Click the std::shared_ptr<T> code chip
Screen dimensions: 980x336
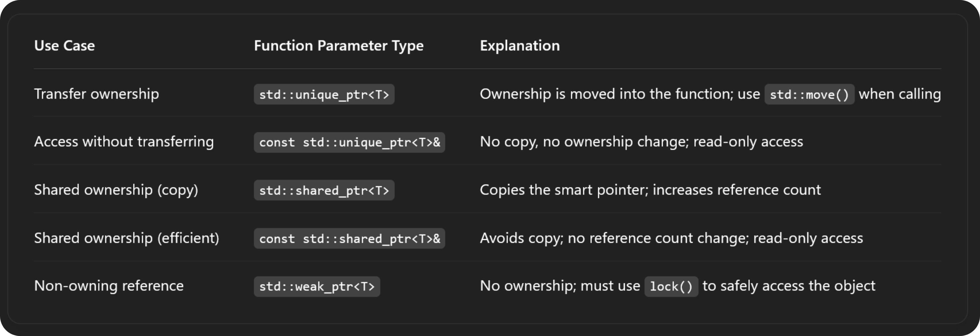(324, 190)
